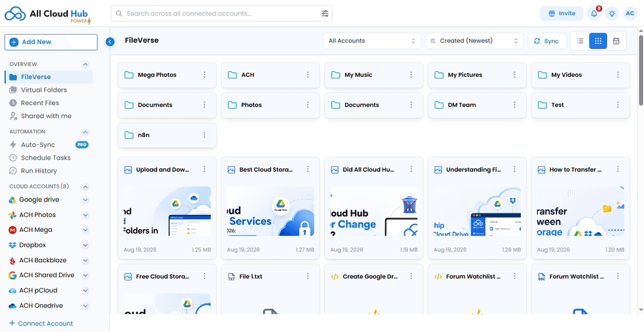Click the page vertical scrollbar
Screen dimensions: 644x332
coord(640,70)
